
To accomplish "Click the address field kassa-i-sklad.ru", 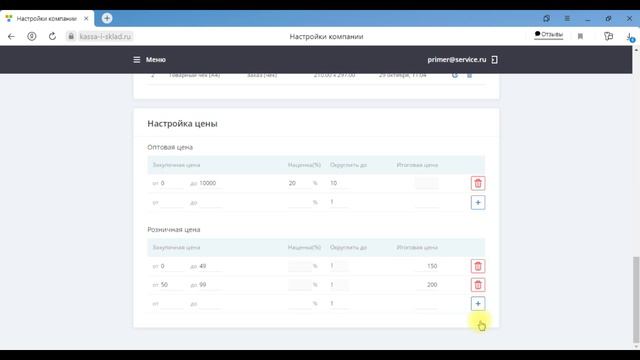I will tap(105, 36).
